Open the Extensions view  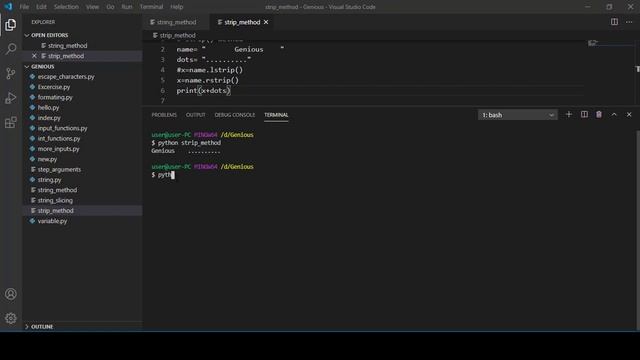pos(11,122)
